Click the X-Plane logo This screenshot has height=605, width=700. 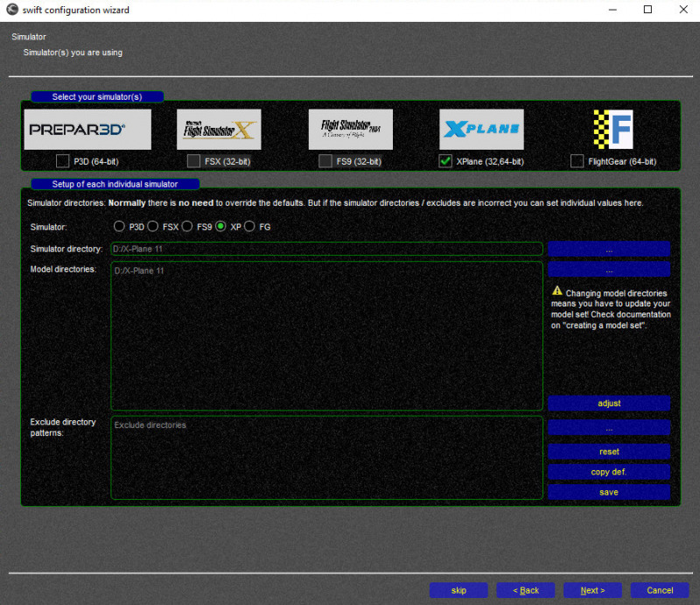pos(481,129)
